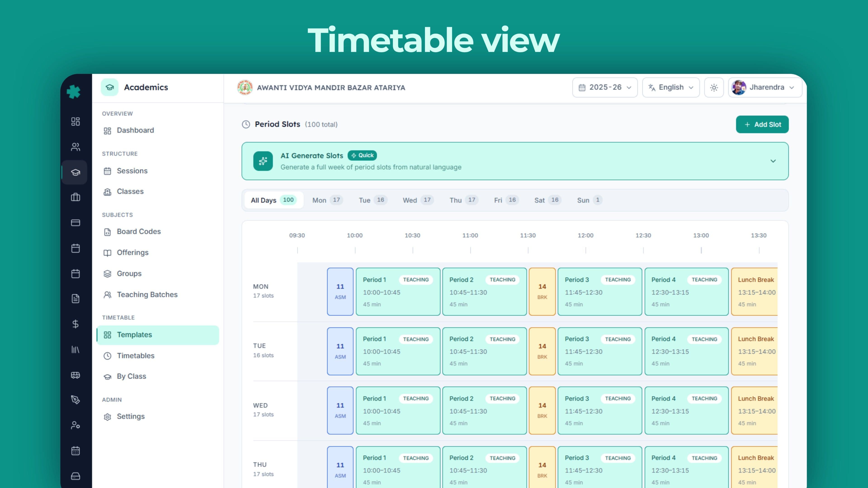Open the people icon in dark rail
868x488 pixels.
[x=75, y=147]
